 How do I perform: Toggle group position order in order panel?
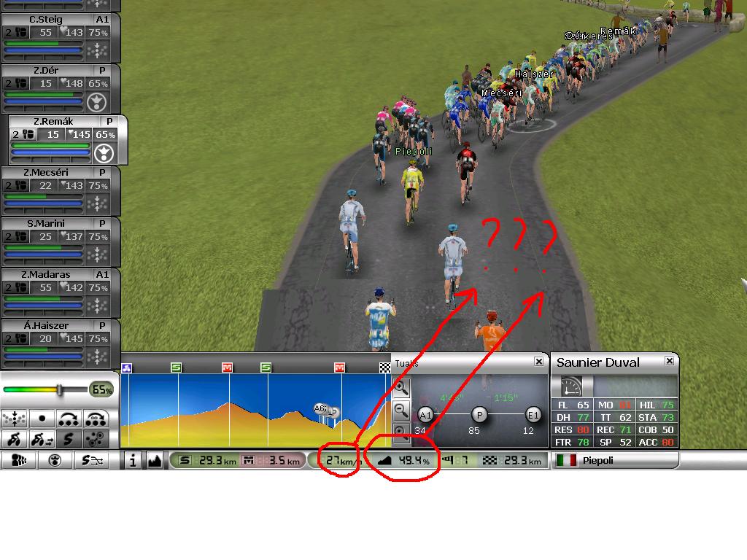click(x=15, y=419)
